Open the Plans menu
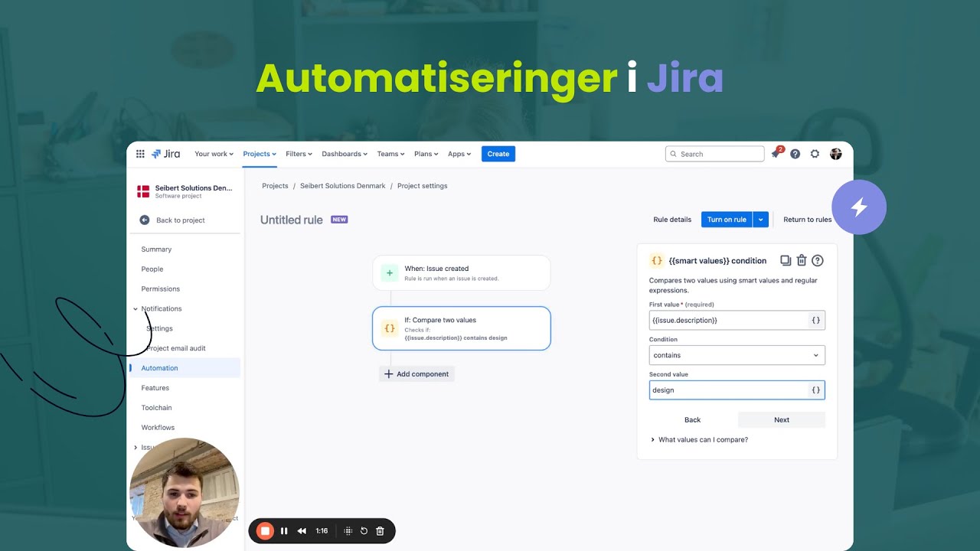Screen dimensions: 980x551 (426, 154)
